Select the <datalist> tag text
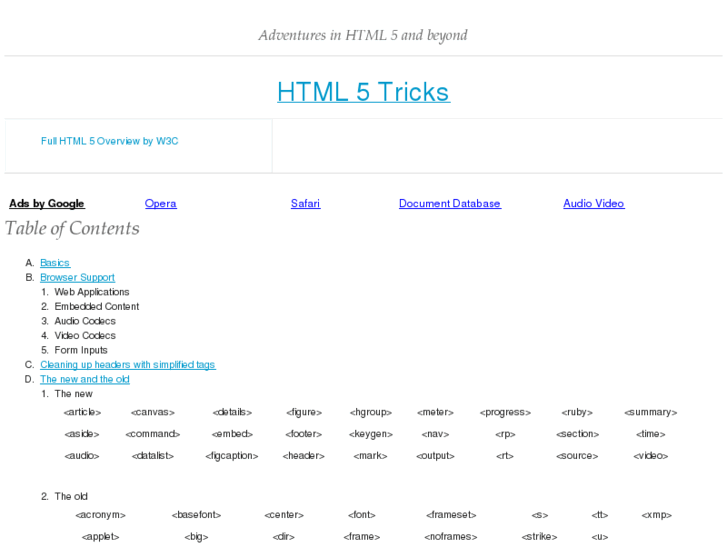The image size is (727, 545). click(153, 455)
